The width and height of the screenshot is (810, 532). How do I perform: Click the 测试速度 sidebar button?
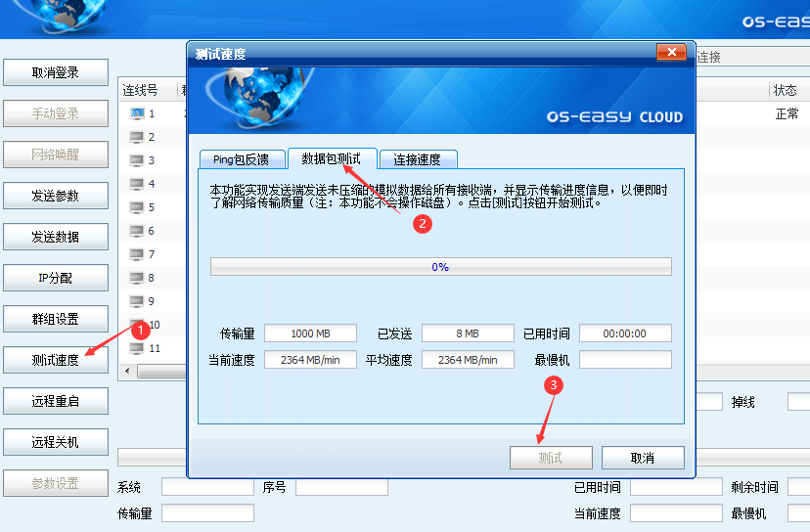[x=55, y=360]
